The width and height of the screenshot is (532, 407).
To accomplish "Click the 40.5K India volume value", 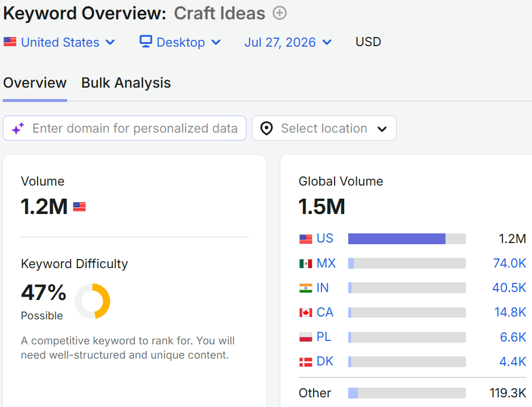I will [509, 288].
